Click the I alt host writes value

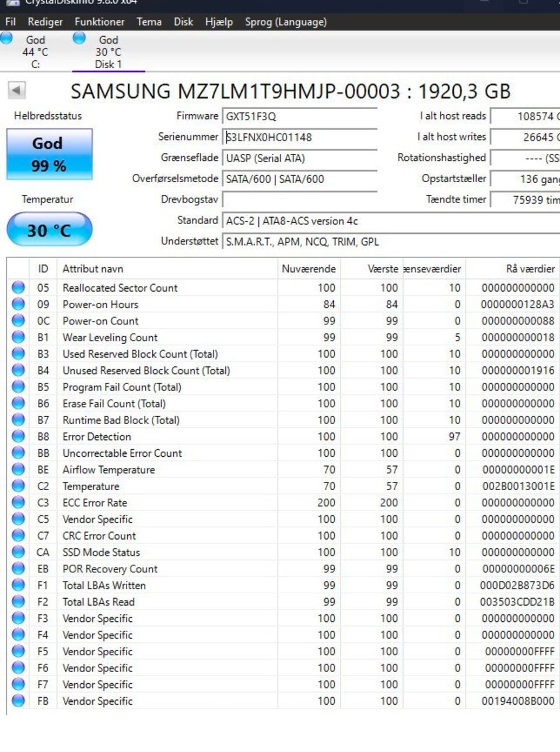(525, 137)
